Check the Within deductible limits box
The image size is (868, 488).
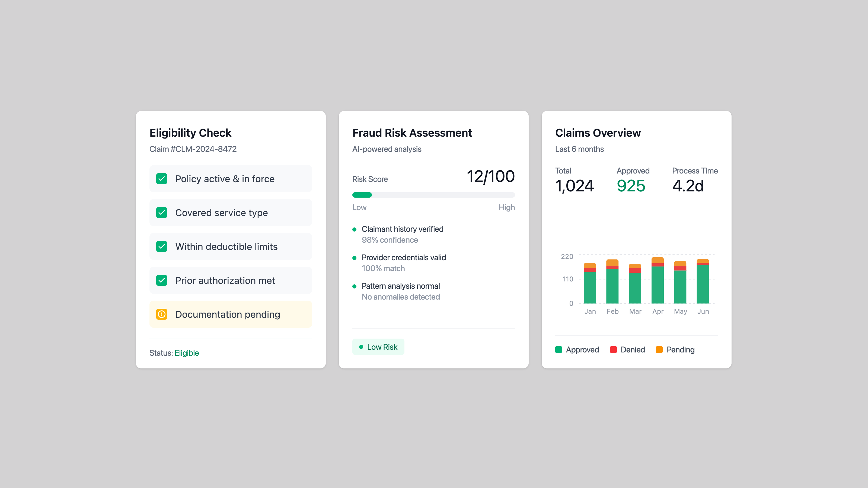[x=161, y=246]
